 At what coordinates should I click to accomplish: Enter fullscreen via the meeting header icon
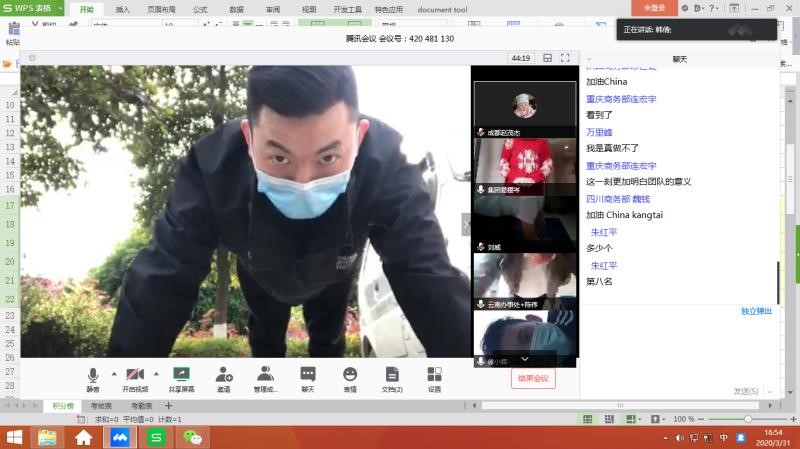565,58
